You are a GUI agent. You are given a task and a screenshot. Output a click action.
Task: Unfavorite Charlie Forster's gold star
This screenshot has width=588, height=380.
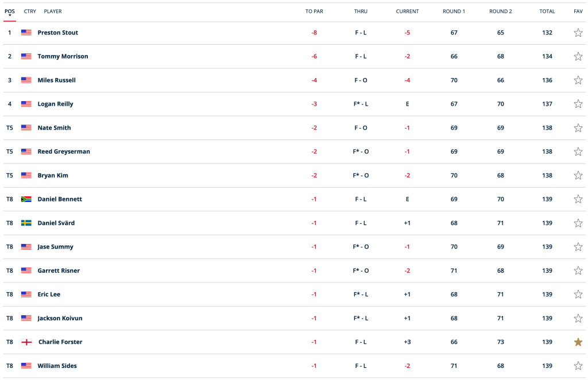578,342
